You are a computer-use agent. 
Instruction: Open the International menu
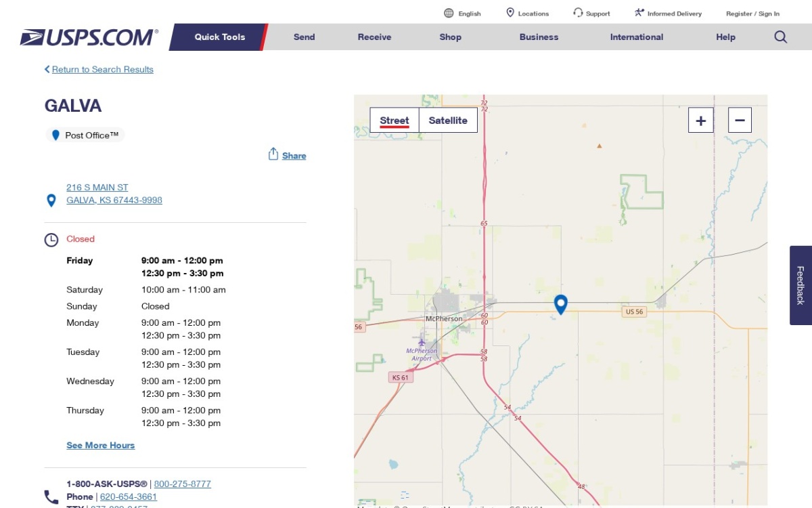[x=637, y=37]
